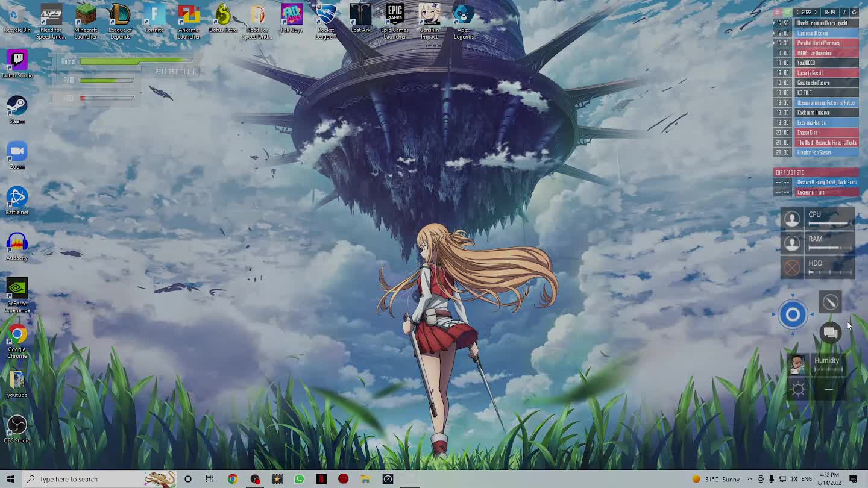
Task: Open File Explorer from the taskbar
Action: [365, 479]
